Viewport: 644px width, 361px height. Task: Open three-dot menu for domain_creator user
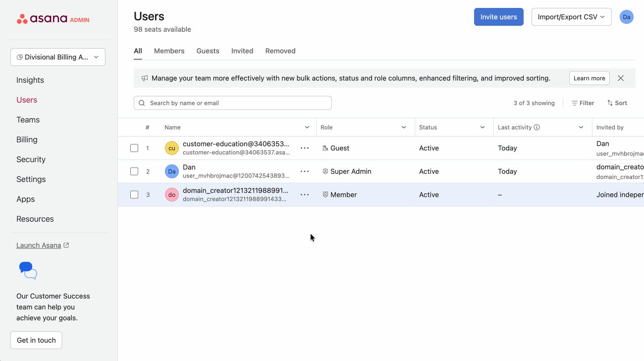click(x=305, y=195)
